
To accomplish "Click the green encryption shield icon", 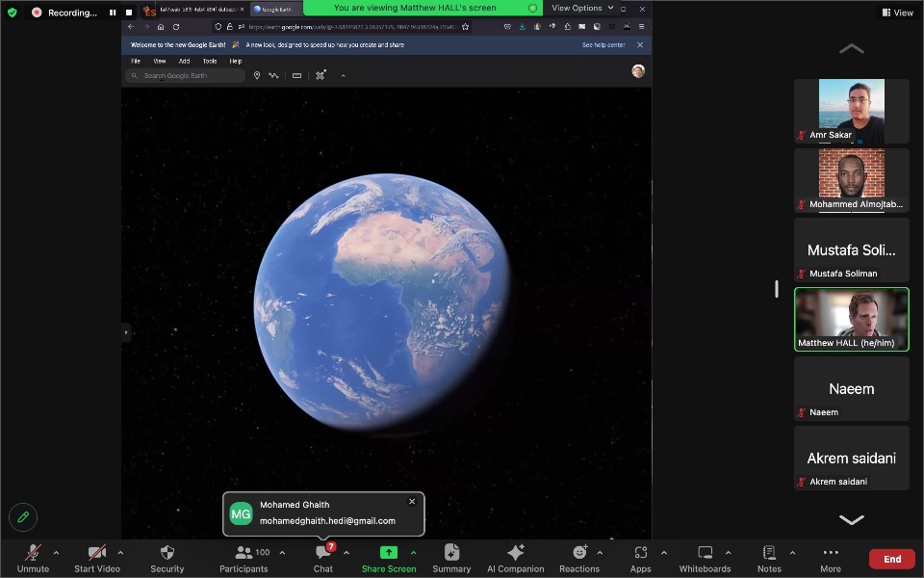I will (13, 12).
